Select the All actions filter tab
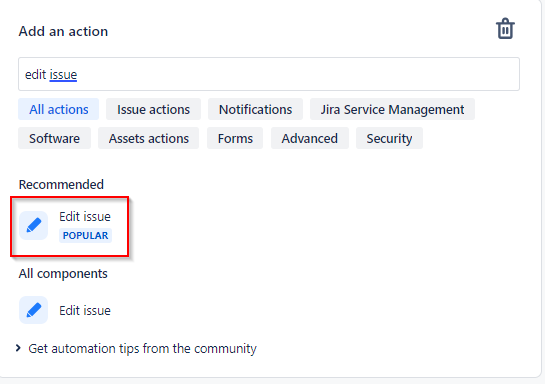545x384 pixels. pos(58,109)
